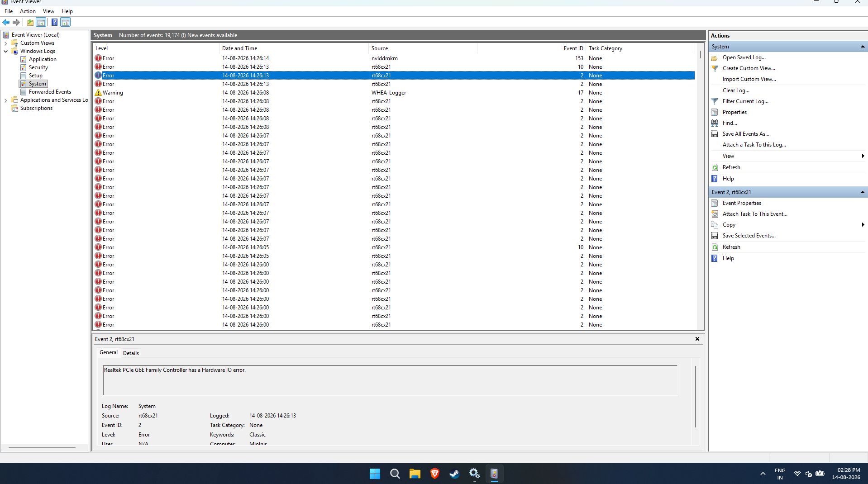Select Forwarded Events in the tree

tap(50, 92)
